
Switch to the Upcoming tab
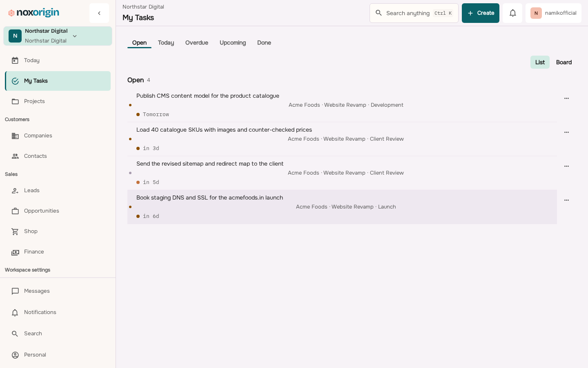(x=233, y=43)
